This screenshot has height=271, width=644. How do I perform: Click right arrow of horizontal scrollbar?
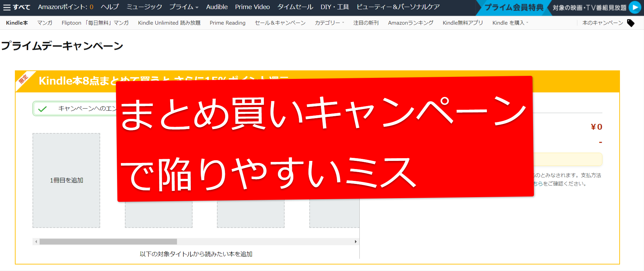pos(356,242)
